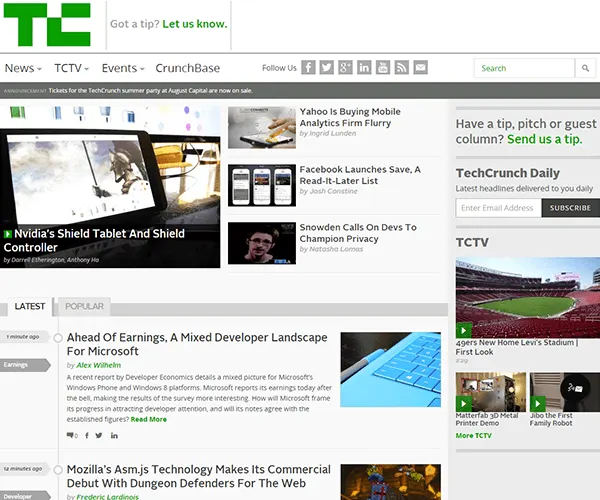Click announcement about TechCrunch summer party tickets

pos(150,91)
